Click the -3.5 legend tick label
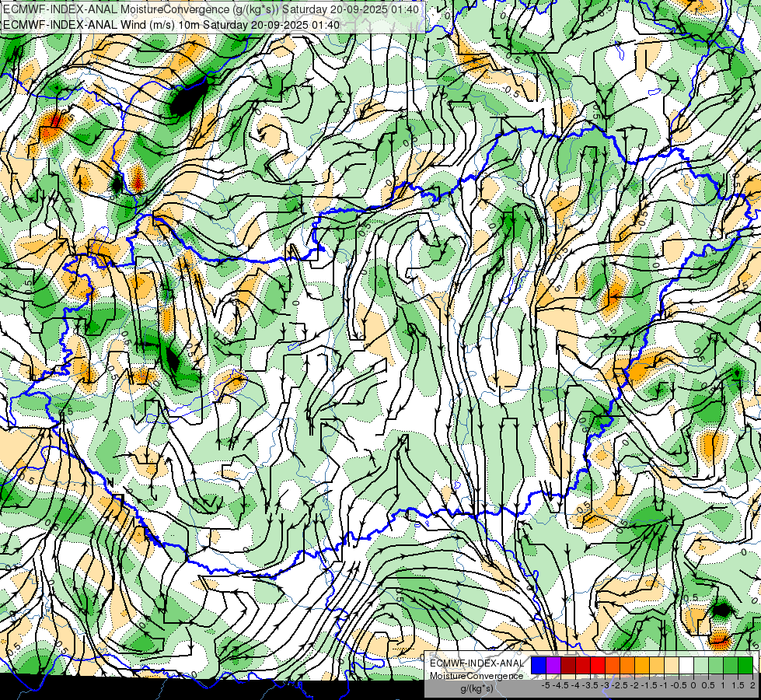 pos(590,685)
